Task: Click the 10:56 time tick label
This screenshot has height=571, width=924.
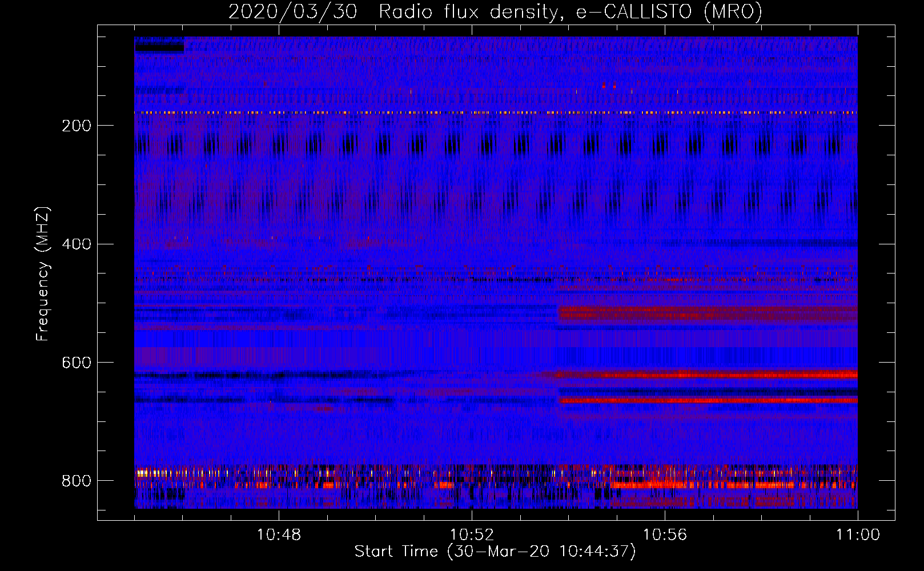Action: [x=665, y=535]
